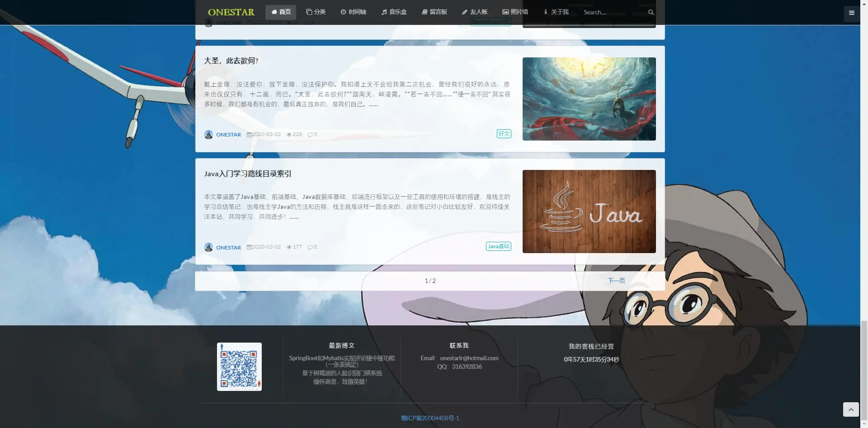Click the 大圣 article cover image
The width and height of the screenshot is (868, 428).
(589, 99)
